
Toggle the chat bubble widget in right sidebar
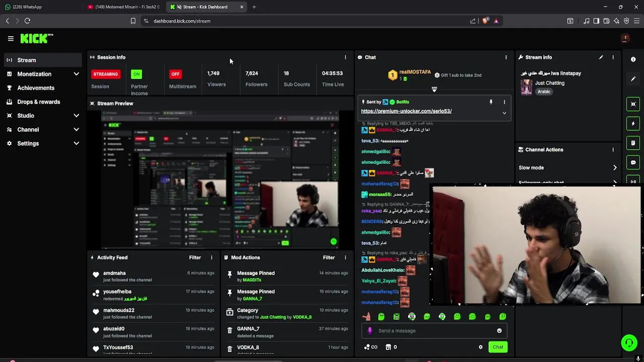pyautogui.click(x=633, y=162)
